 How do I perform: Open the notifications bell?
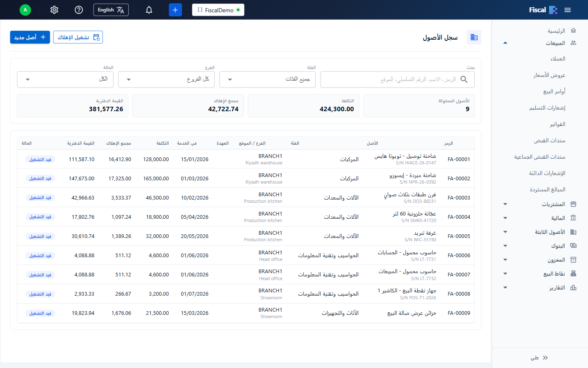pyautogui.click(x=149, y=10)
